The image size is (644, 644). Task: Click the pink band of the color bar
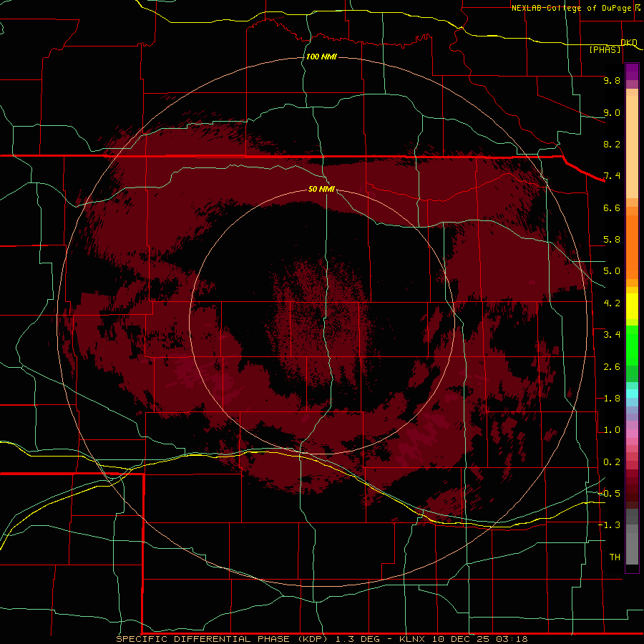coord(632,434)
